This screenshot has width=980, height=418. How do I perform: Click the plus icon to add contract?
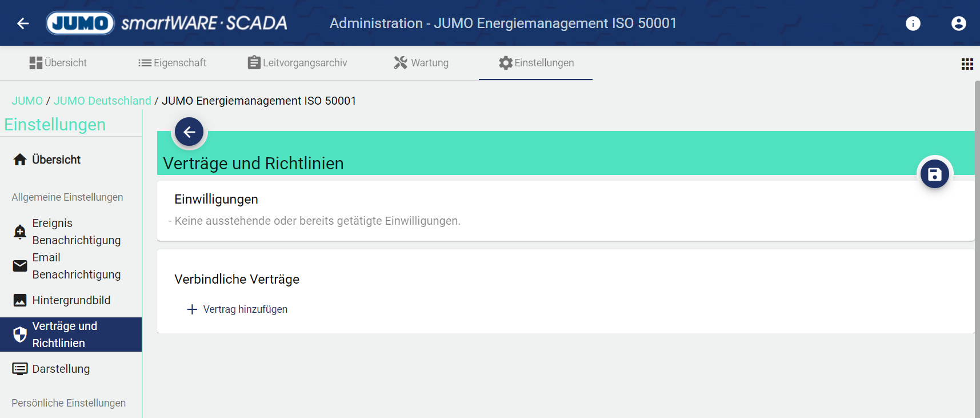pos(192,309)
